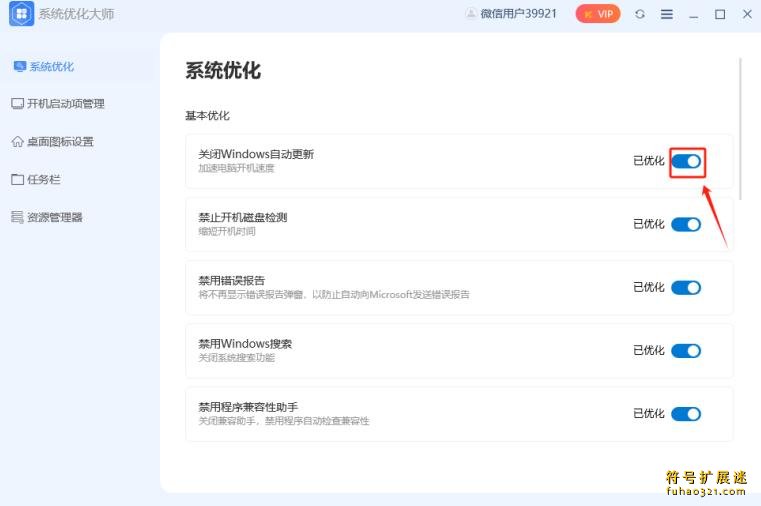Click the 基本优化 section heading

[207, 115]
